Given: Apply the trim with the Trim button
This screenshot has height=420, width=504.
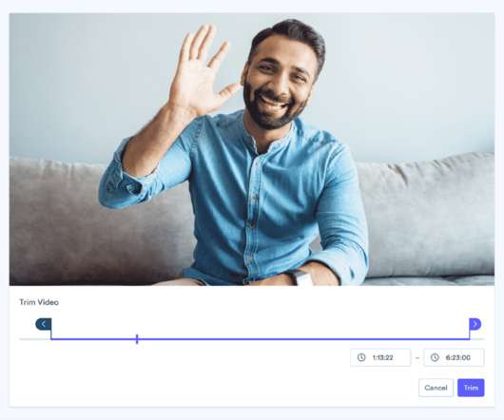Looking at the screenshot, I should tap(471, 388).
